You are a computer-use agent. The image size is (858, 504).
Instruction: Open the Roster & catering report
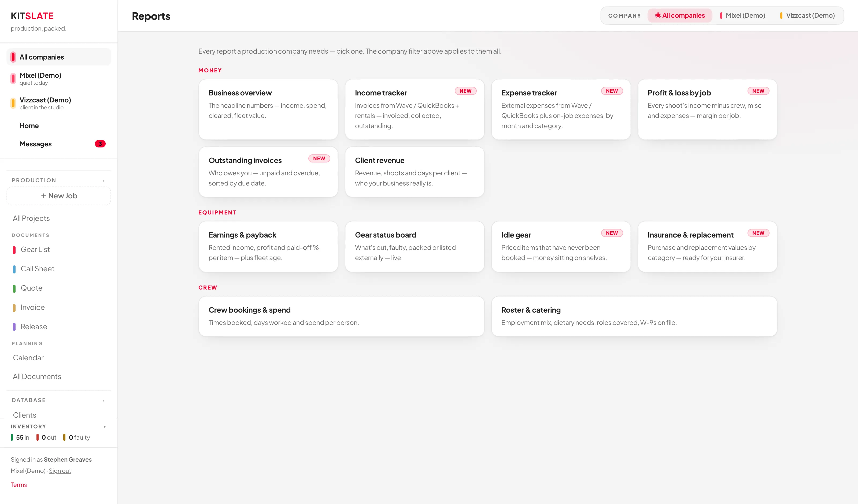tap(634, 316)
